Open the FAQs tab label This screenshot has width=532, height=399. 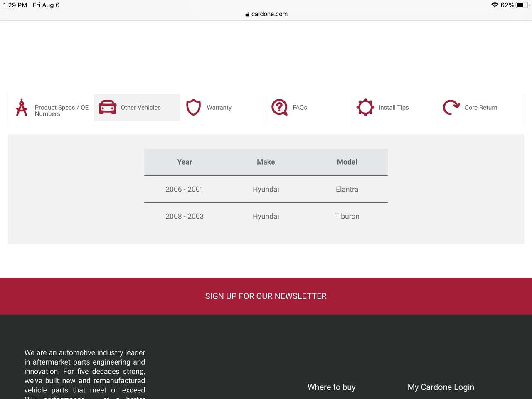coord(300,108)
